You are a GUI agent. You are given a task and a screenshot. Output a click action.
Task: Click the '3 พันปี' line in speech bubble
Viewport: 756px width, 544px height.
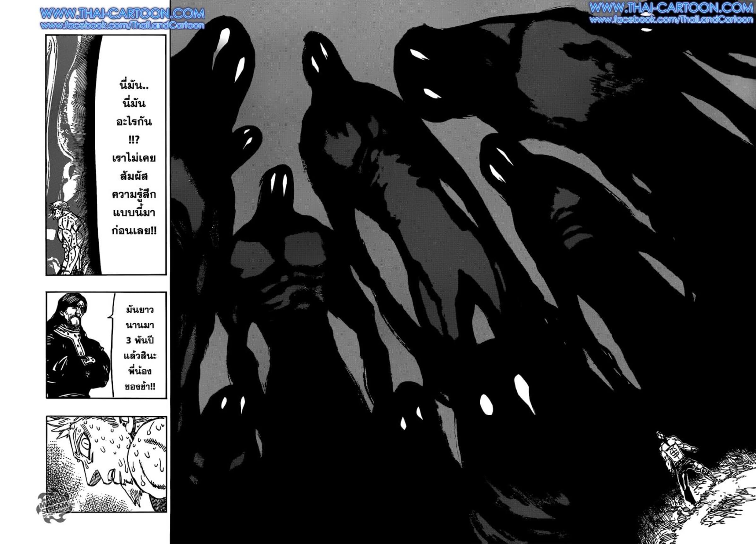pos(140,341)
